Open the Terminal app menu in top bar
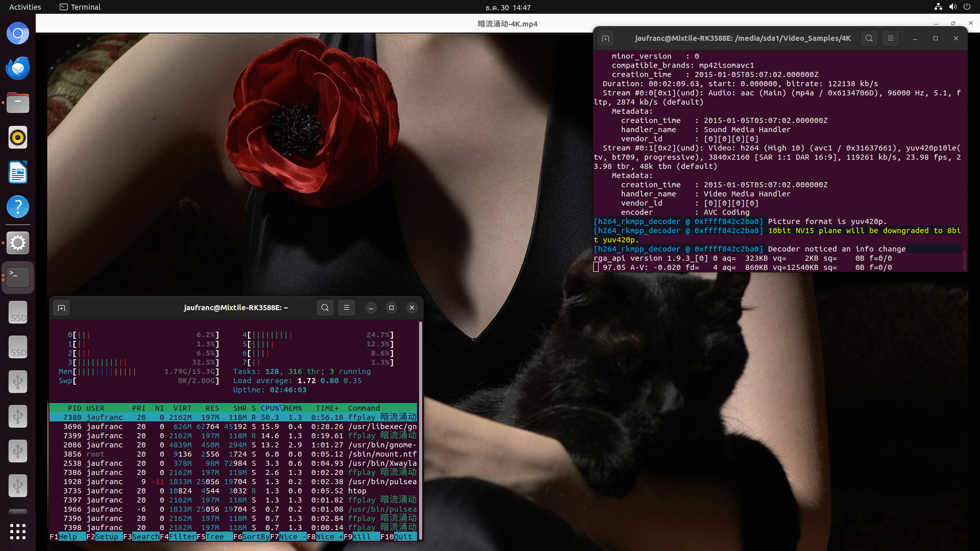The width and height of the screenshot is (980, 551). point(80,7)
